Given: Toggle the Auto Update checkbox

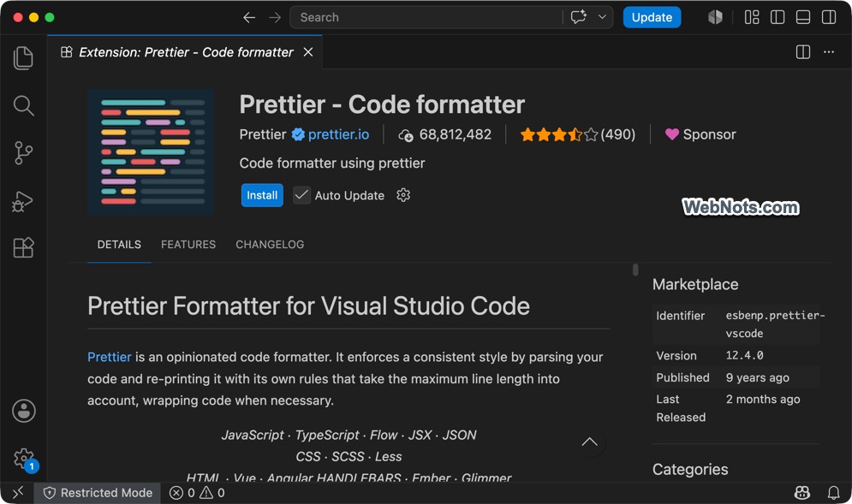Looking at the screenshot, I should click(x=301, y=195).
